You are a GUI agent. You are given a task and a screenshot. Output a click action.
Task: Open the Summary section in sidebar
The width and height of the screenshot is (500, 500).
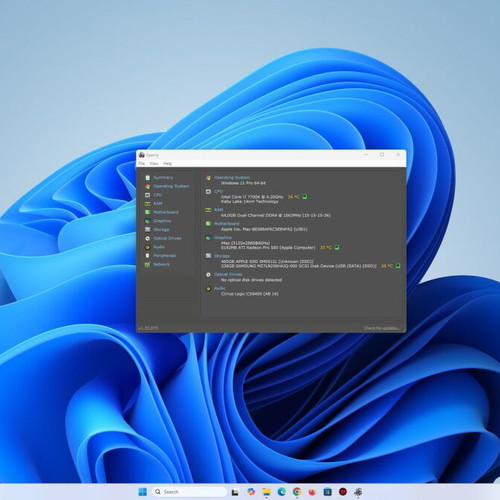click(163, 178)
